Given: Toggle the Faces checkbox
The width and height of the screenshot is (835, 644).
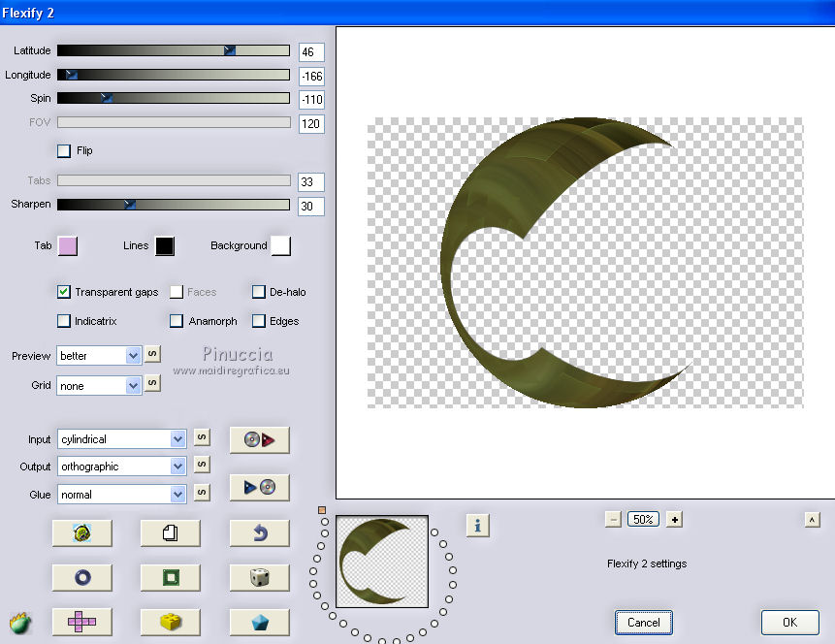Looking at the screenshot, I should coord(177,292).
